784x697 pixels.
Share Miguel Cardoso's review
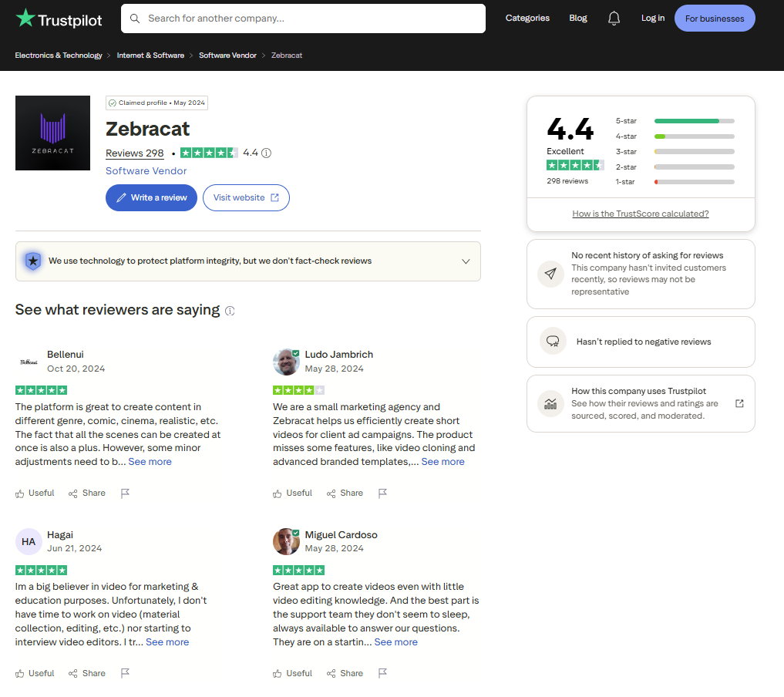pos(345,674)
